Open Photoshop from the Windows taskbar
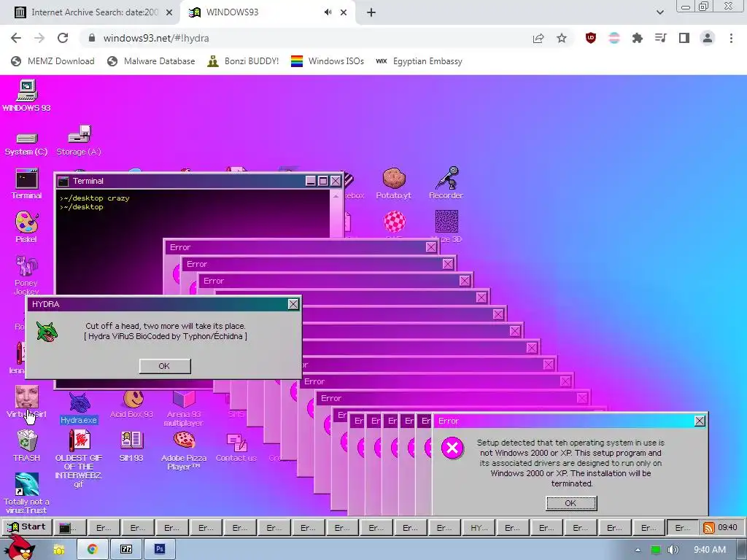 [x=160, y=549]
